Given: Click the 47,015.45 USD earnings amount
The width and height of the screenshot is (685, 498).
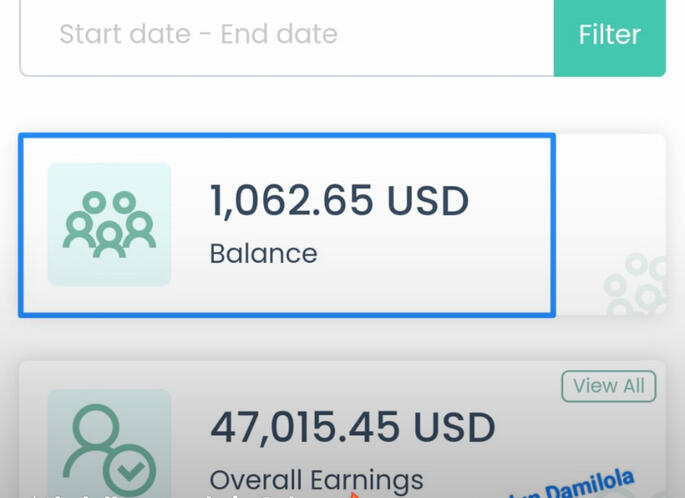Looking at the screenshot, I should pyautogui.click(x=352, y=428).
